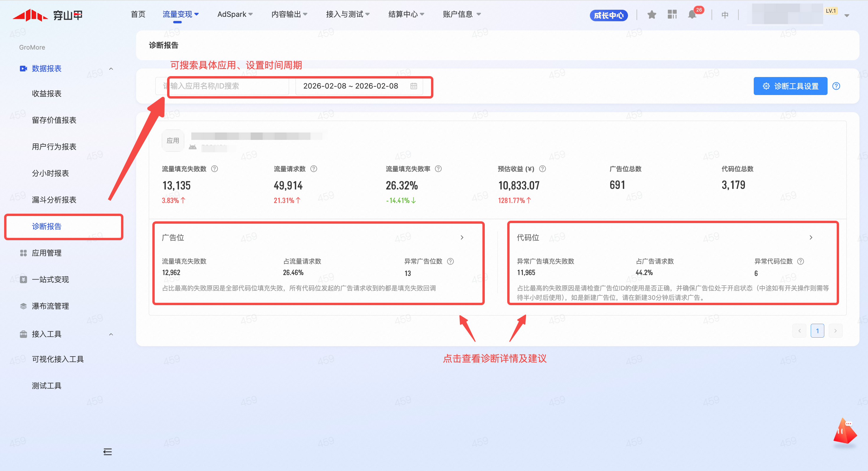The width and height of the screenshot is (868, 471).
Task: Click the calendar icon in date range
Action: 414,86
